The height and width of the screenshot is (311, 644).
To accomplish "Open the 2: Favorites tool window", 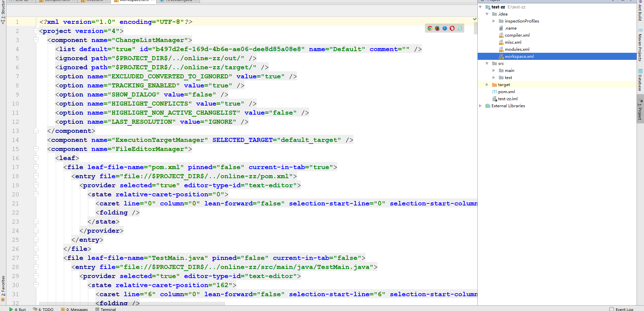I will tap(3, 288).
